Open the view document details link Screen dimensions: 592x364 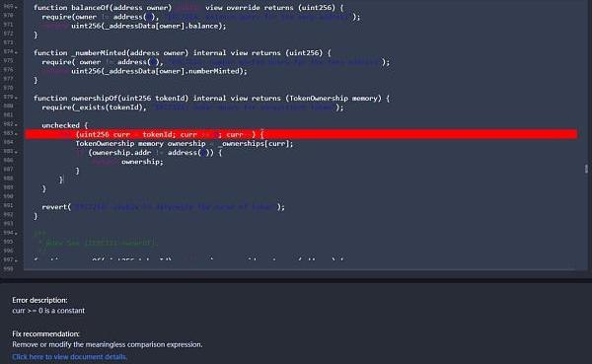(x=69, y=356)
